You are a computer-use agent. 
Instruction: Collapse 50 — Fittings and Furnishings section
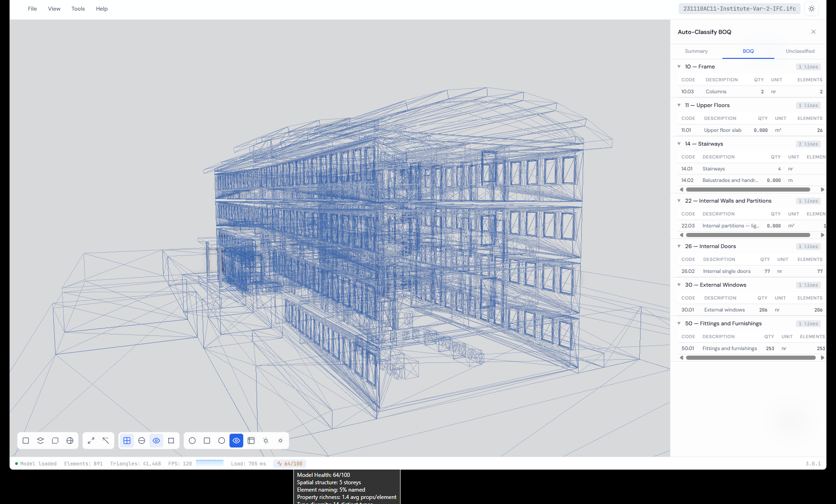click(x=679, y=323)
